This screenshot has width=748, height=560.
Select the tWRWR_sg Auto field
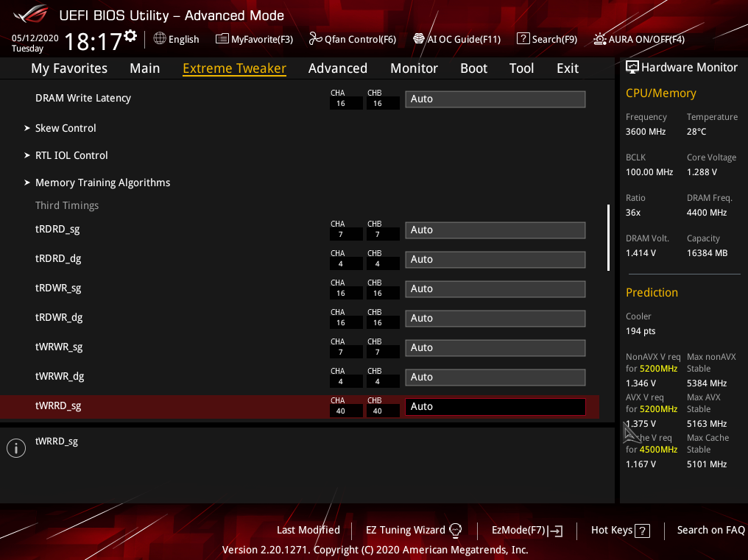(495, 348)
